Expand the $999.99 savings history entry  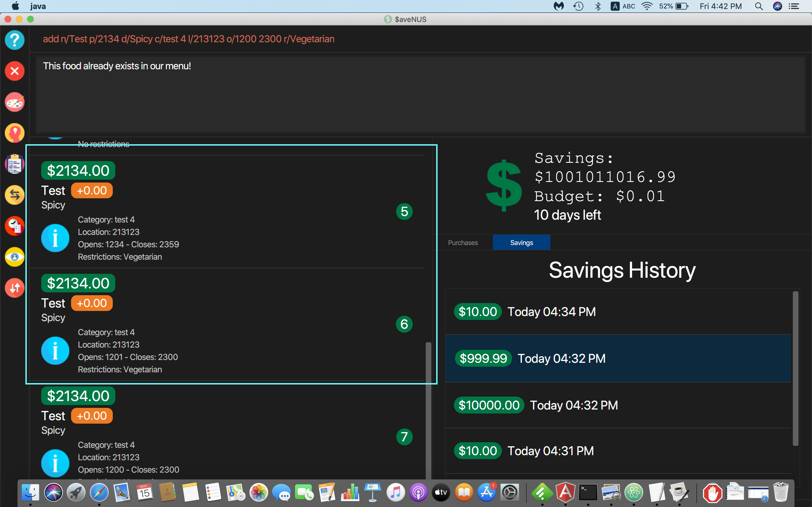pyautogui.click(x=621, y=358)
